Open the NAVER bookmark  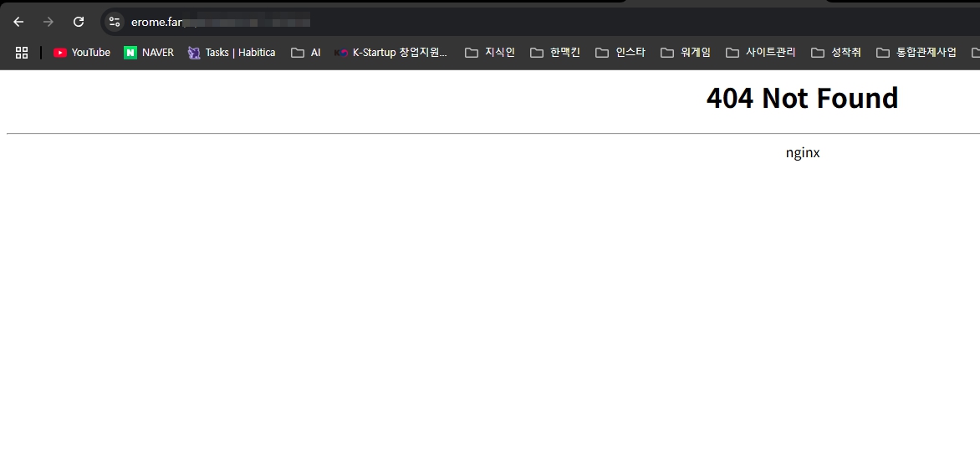click(x=149, y=53)
